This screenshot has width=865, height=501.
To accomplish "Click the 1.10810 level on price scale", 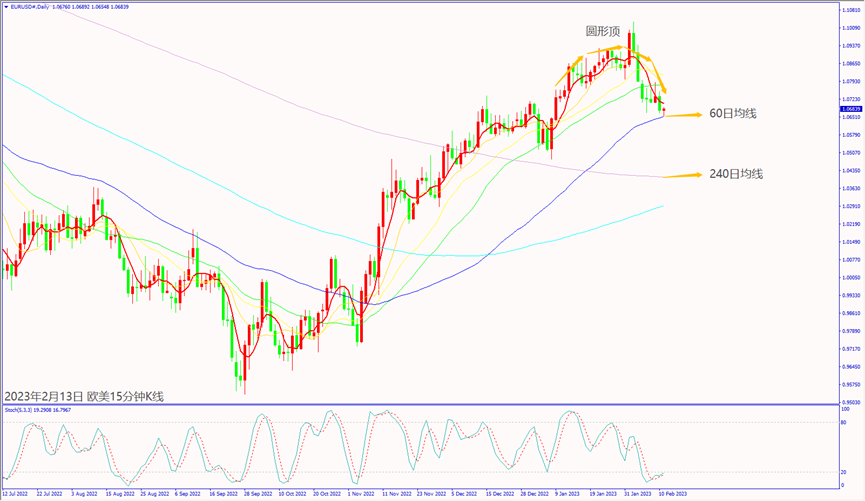I will click(849, 9).
